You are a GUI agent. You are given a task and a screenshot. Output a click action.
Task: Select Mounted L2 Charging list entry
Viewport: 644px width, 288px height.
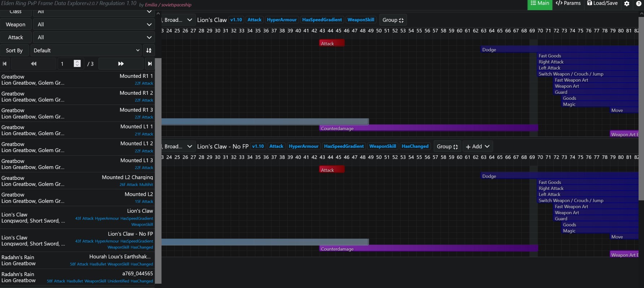(77, 181)
